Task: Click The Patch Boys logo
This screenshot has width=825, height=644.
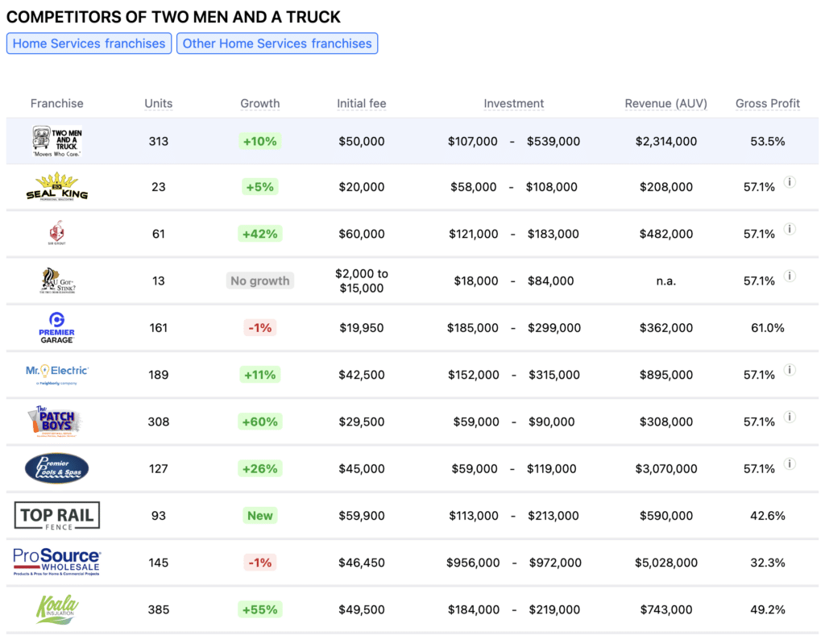Action: point(56,422)
